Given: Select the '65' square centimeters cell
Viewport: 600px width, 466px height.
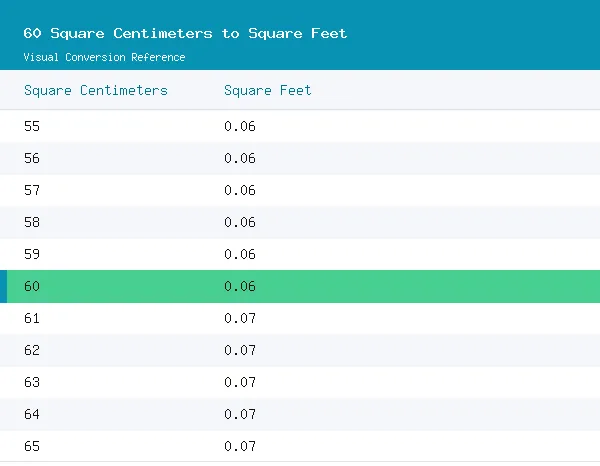Looking at the screenshot, I should pos(32,446).
